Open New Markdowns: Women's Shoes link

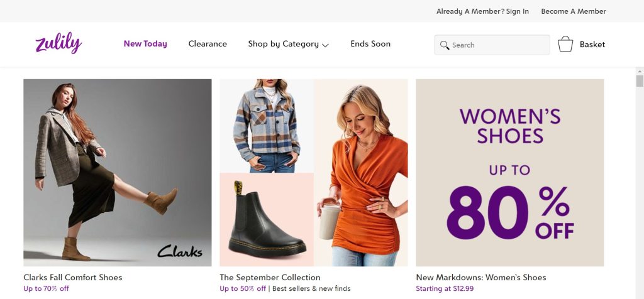point(480,277)
